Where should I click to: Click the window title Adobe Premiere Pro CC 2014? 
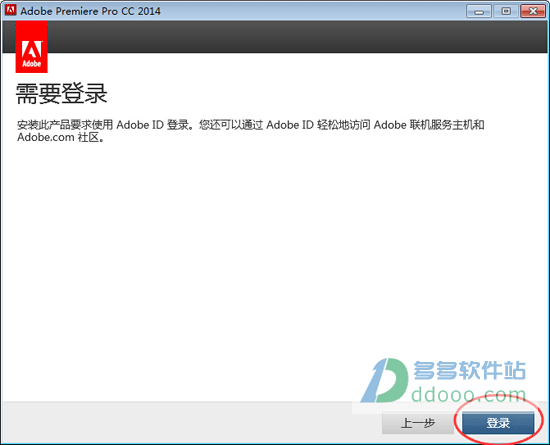click(90, 11)
